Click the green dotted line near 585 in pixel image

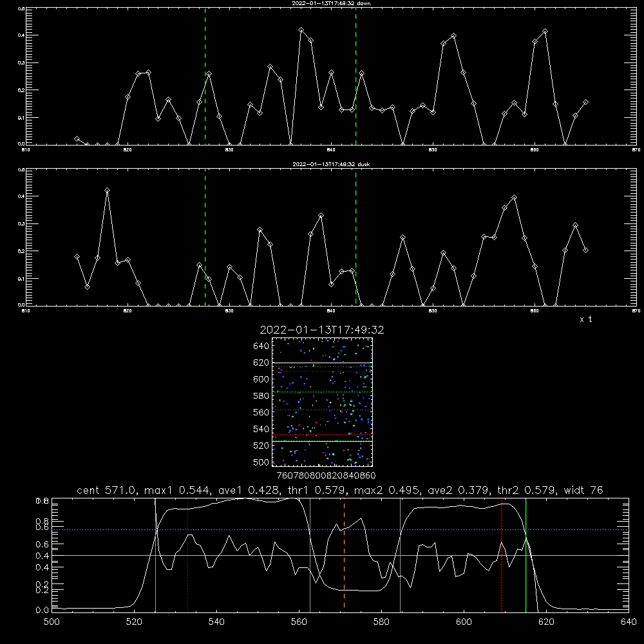[322, 392]
